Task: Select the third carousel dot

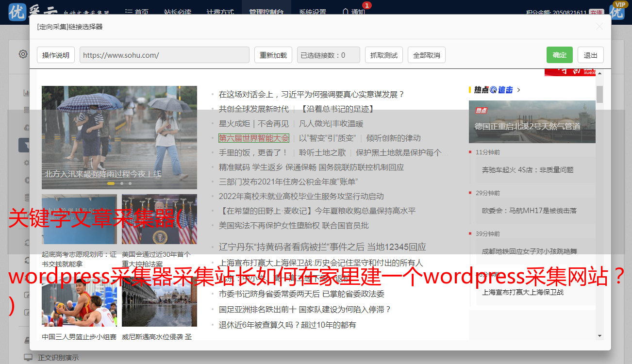Action: click(x=130, y=183)
